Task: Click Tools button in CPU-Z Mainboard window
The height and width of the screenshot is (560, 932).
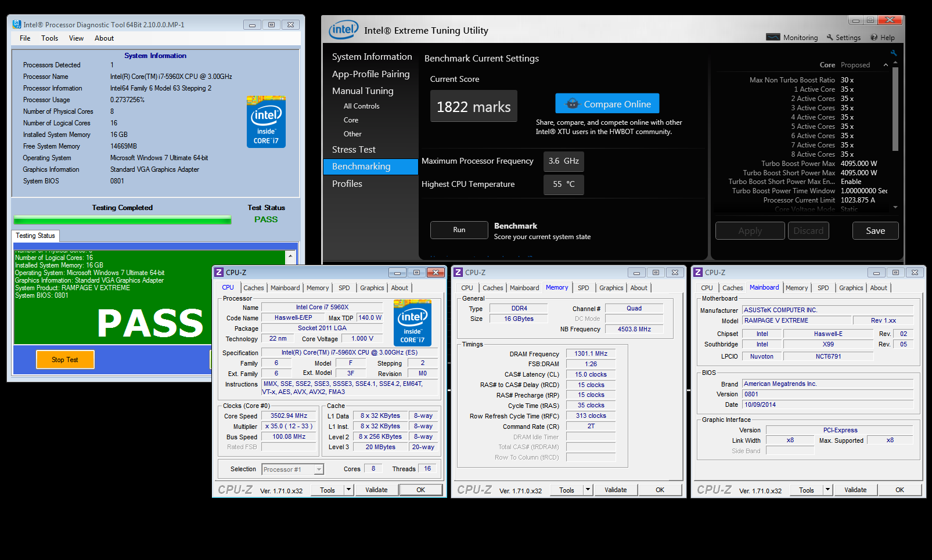Action: (807, 490)
